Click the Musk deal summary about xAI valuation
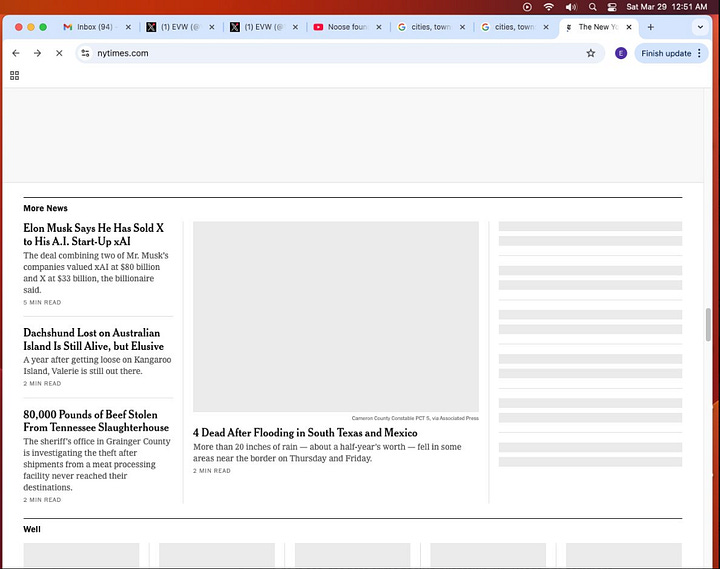 pos(96,273)
